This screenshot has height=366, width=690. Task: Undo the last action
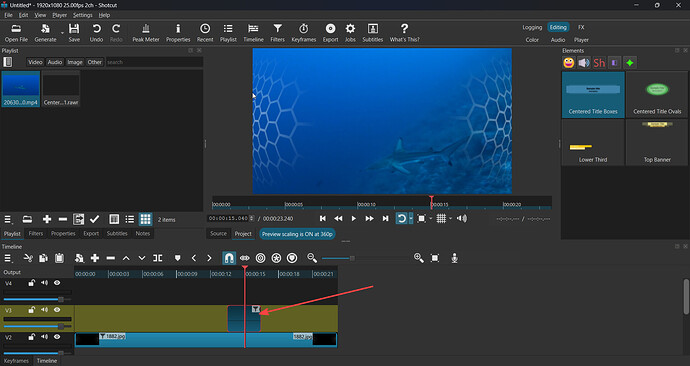96,33
